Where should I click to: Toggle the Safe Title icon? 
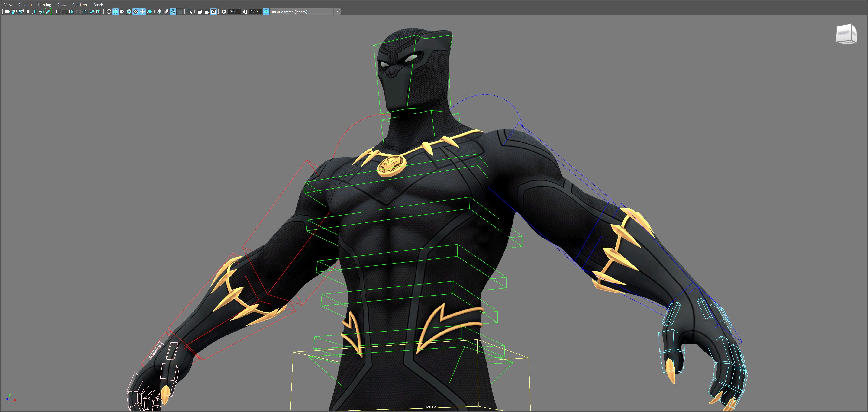99,11
